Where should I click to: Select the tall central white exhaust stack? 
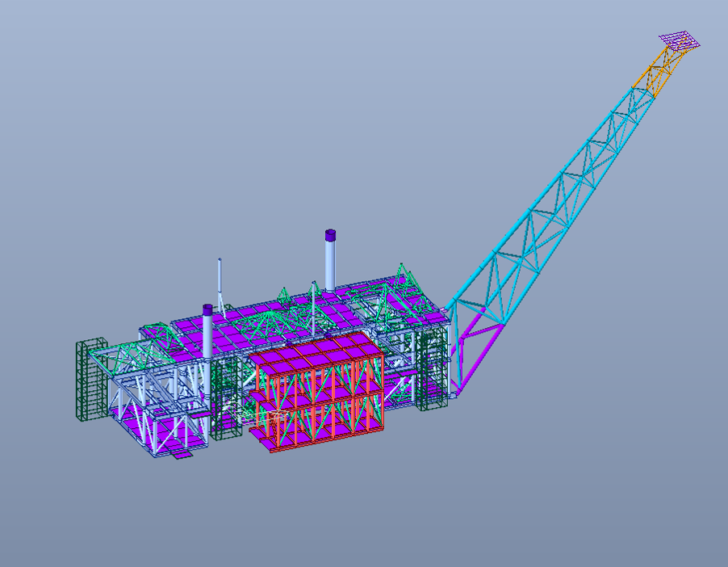(x=329, y=264)
